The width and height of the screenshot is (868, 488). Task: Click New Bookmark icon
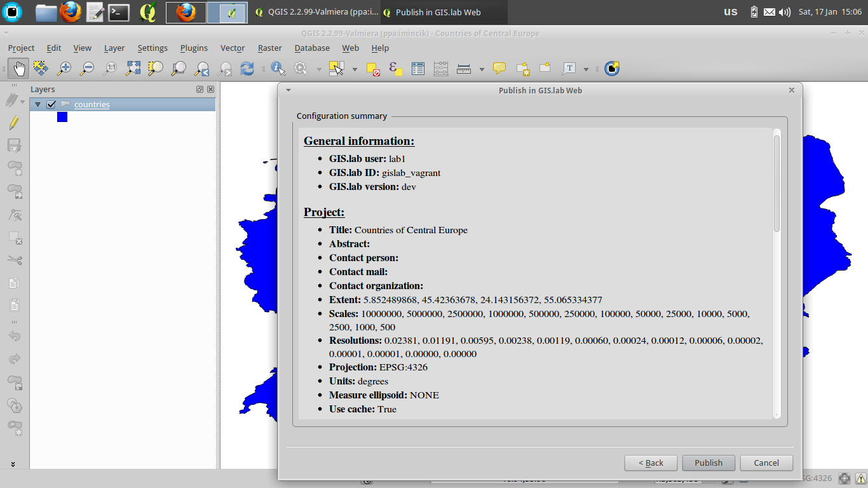coord(522,69)
